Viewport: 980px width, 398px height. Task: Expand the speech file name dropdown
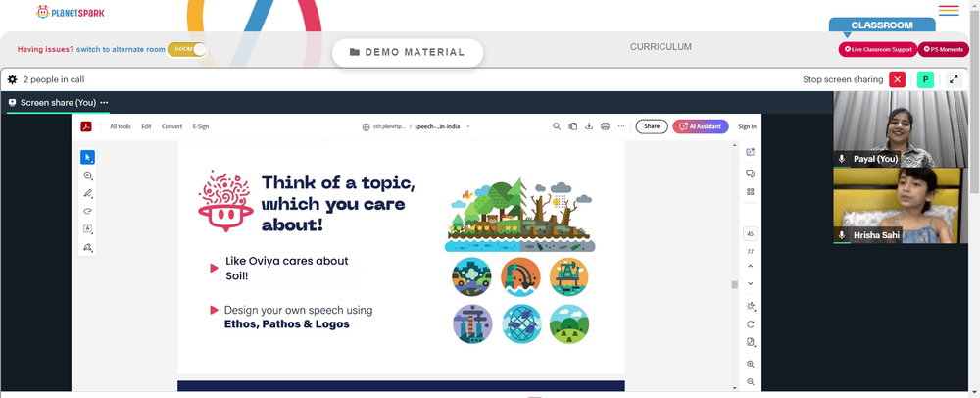[468, 126]
